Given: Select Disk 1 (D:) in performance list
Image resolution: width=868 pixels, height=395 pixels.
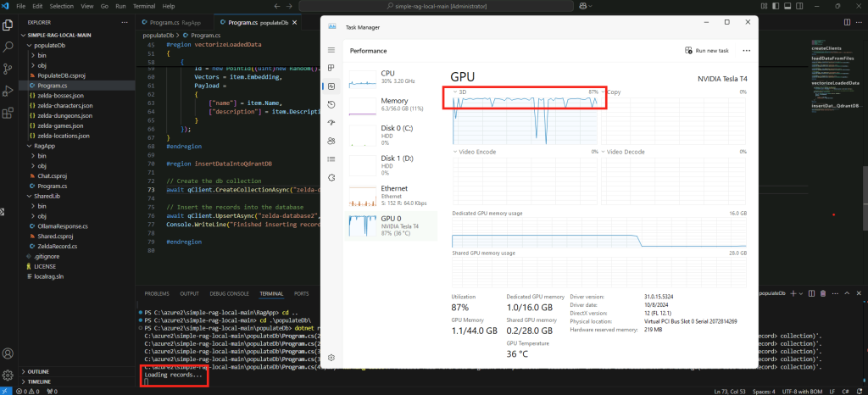Looking at the screenshot, I should click(x=391, y=164).
